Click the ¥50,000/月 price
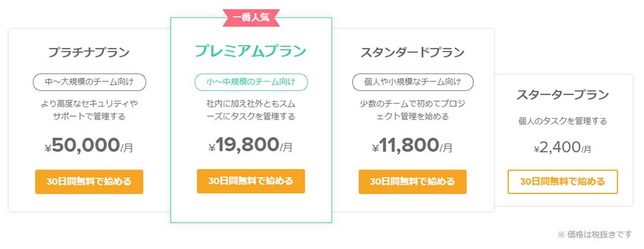The width and height of the screenshot is (644, 249). (x=89, y=146)
